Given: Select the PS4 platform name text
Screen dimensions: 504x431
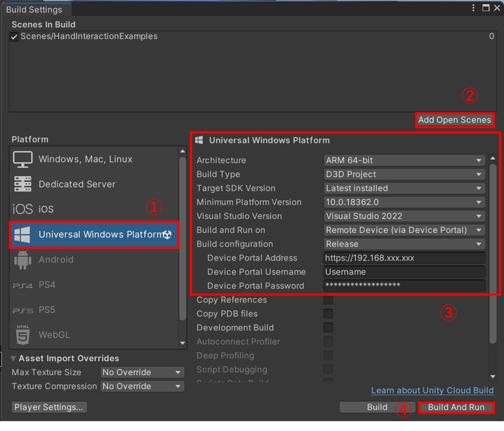Looking at the screenshot, I should 47,285.
